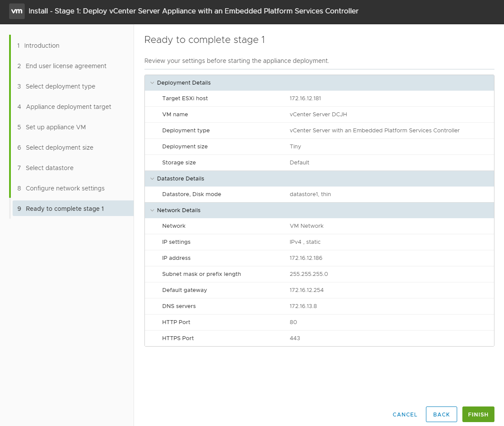Click the Ready to complete stage 1 heading

pos(204,40)
